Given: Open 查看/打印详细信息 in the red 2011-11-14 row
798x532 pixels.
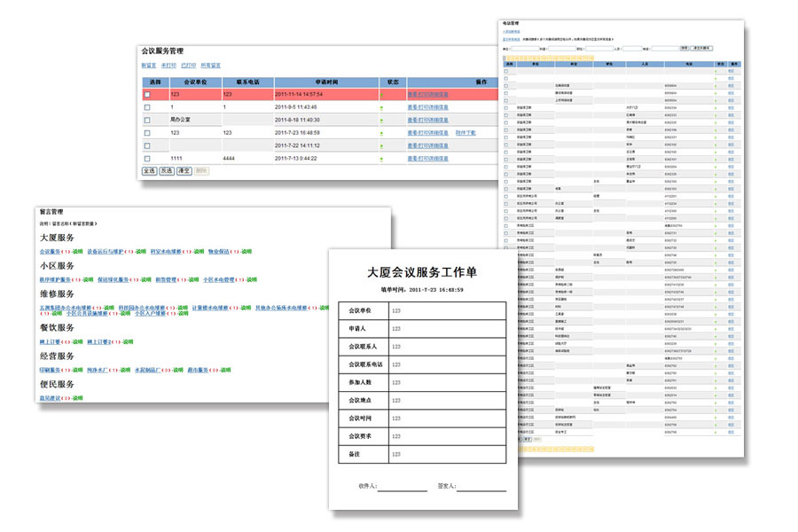Looking at the screenshot, I should click(x=428, y=95).
